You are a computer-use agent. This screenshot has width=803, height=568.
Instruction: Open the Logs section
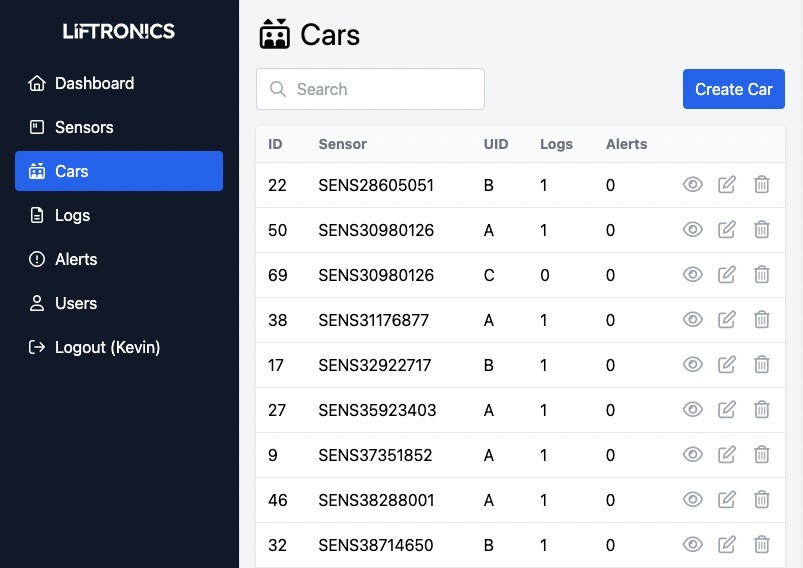click(x=72, y=215)
